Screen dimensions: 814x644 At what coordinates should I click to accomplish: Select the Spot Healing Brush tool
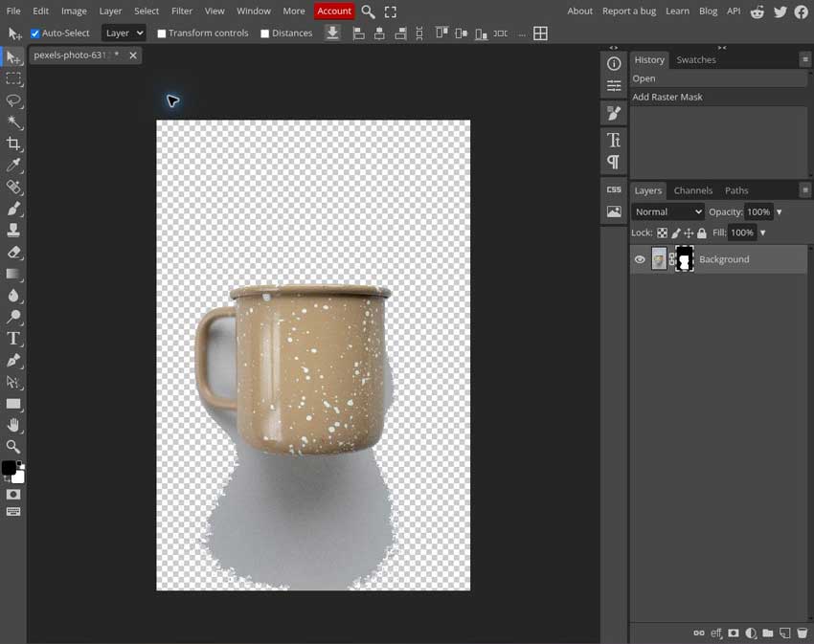tap(13, 187)
